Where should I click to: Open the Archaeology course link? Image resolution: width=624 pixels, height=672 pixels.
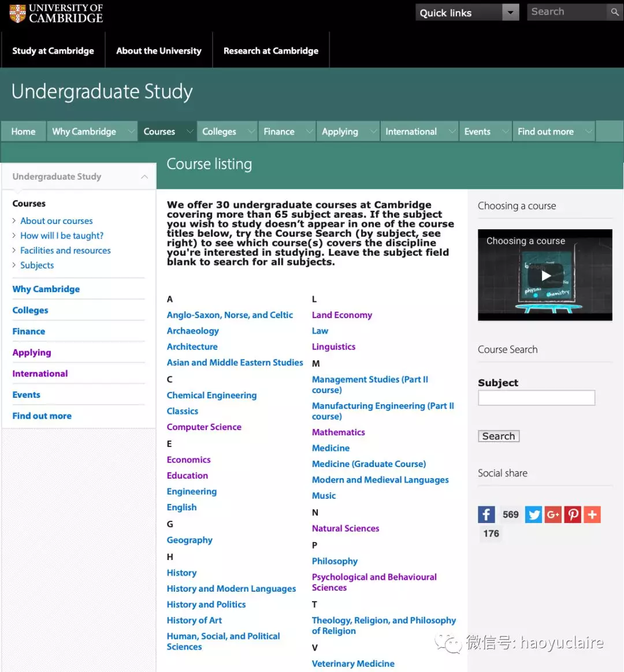click(192, 331)
